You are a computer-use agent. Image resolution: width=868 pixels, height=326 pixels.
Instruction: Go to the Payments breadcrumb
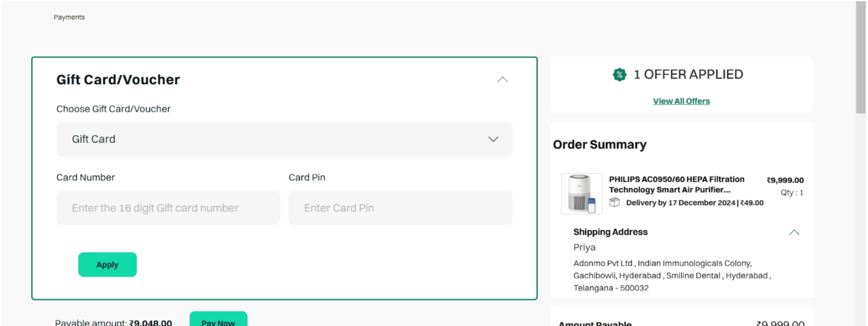coord(69,17)
